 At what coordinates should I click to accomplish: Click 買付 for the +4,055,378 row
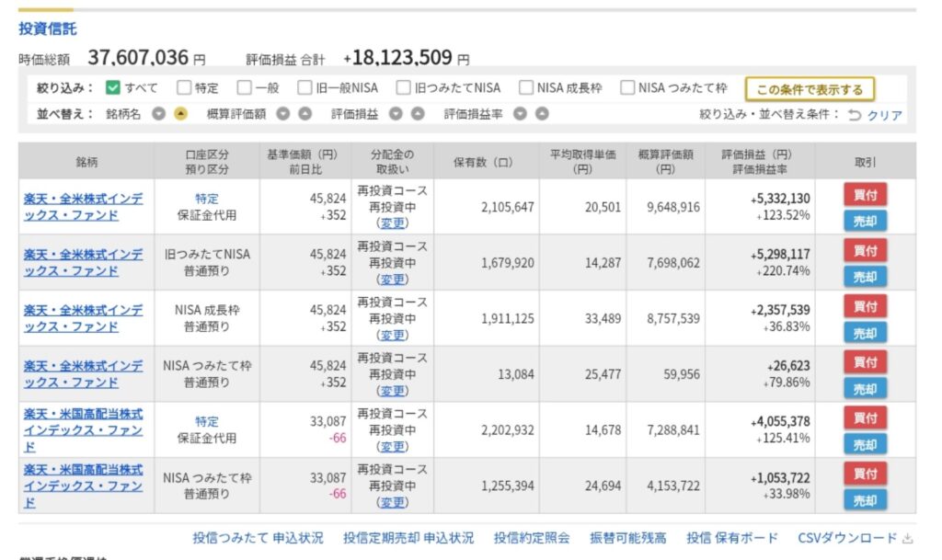865,417
